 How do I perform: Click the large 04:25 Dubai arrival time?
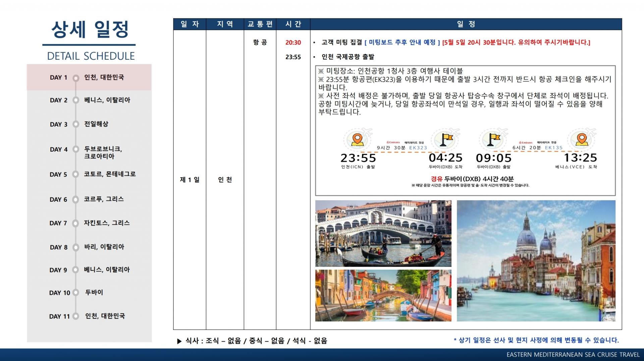pyautogui.click(x=445, y=158)
